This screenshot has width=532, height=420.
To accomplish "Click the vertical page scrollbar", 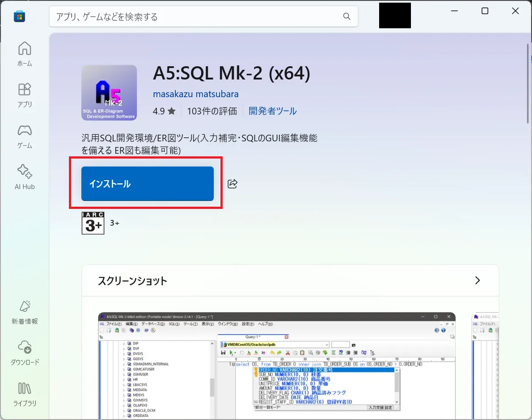I will click(x=528, y=83).
